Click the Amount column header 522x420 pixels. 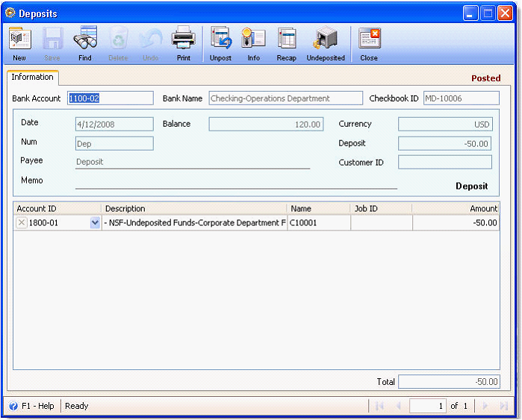(456, 208)
